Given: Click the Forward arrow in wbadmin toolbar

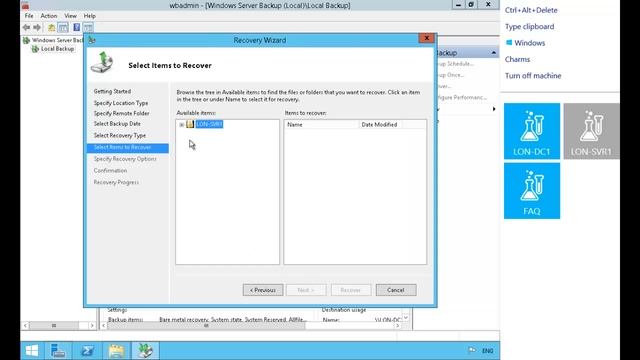Looking at the screenshot, I should [37, 27].
